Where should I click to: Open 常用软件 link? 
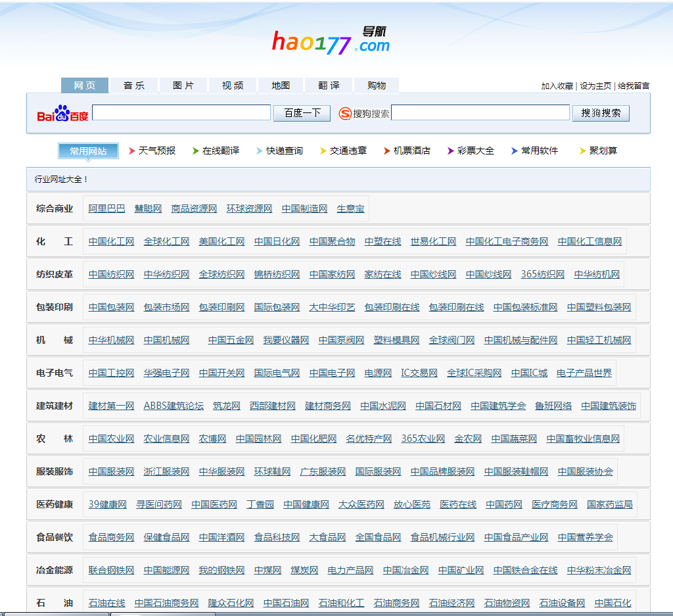539,151
